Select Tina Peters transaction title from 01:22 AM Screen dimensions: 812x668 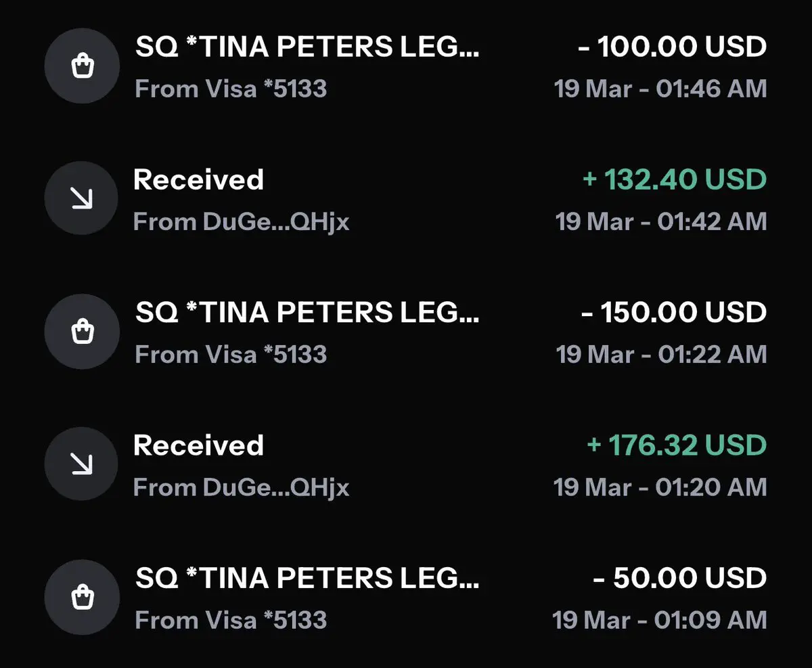tap(307, 312)
